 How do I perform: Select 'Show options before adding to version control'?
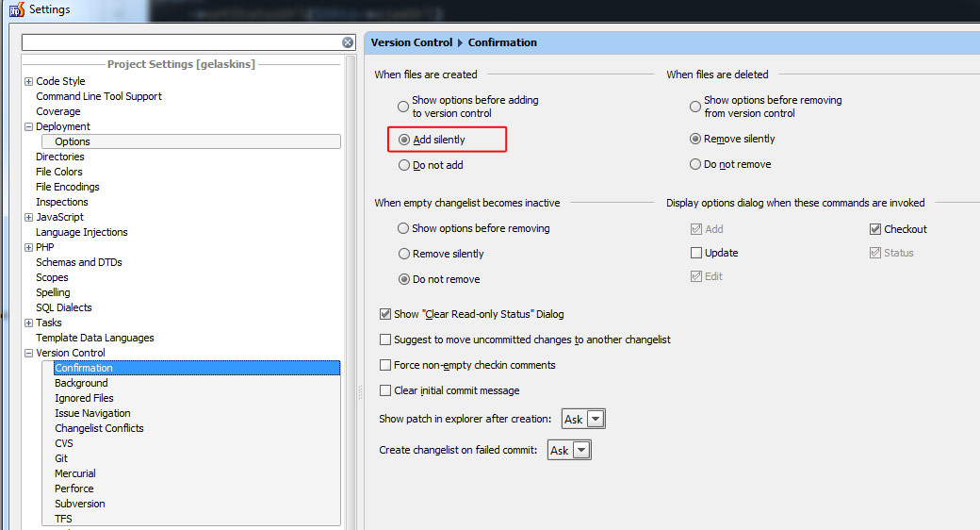(403, 107)
